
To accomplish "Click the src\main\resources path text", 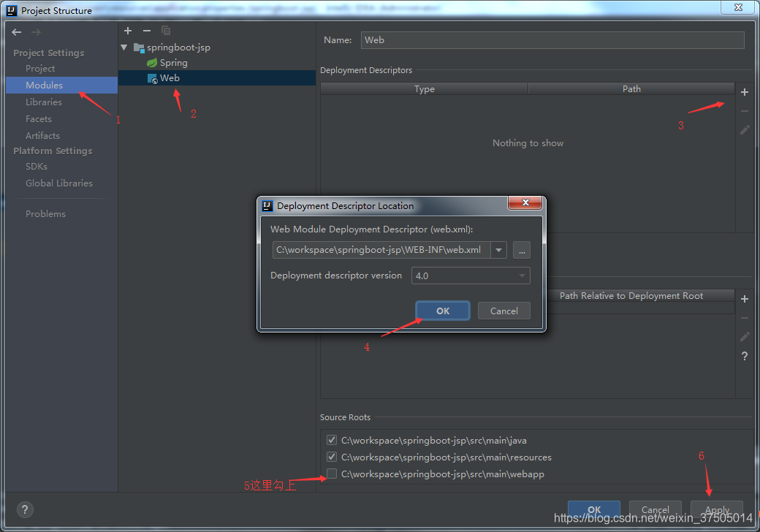I will (x=446, y=457).
